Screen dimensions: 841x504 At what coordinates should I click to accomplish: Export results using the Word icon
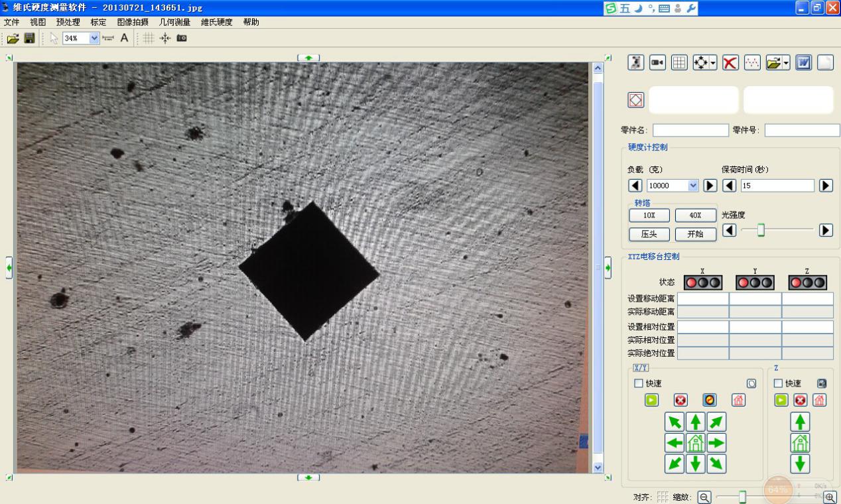[x=803, y=62]
